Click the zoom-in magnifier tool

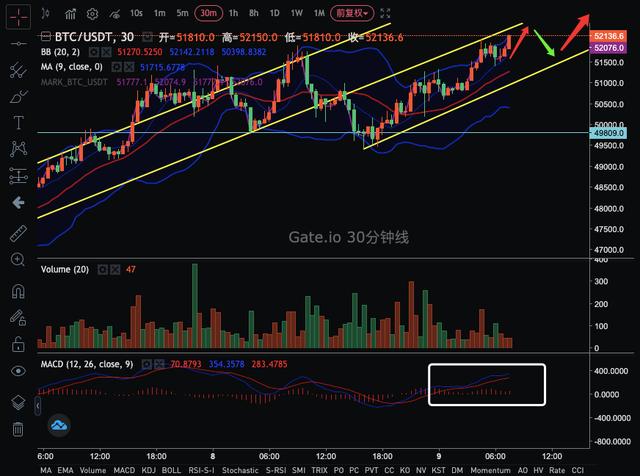(x=17, y=262)
